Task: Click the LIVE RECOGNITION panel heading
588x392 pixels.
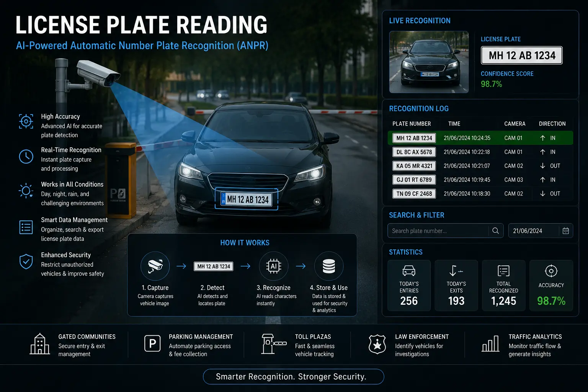Action: coord(420,21)
